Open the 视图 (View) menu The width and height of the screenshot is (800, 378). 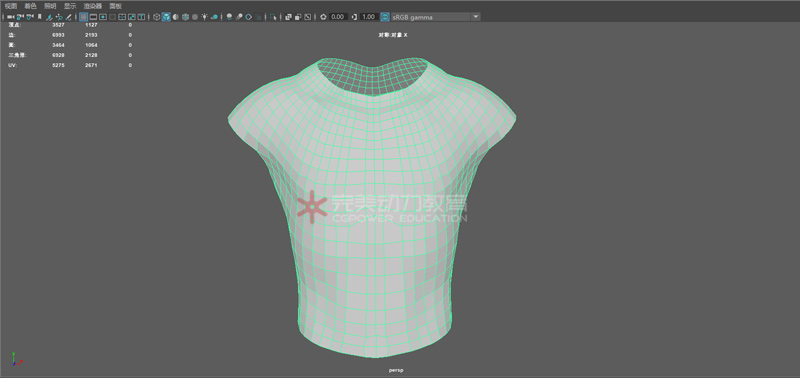pyautogui.click(x=10, y=6)
